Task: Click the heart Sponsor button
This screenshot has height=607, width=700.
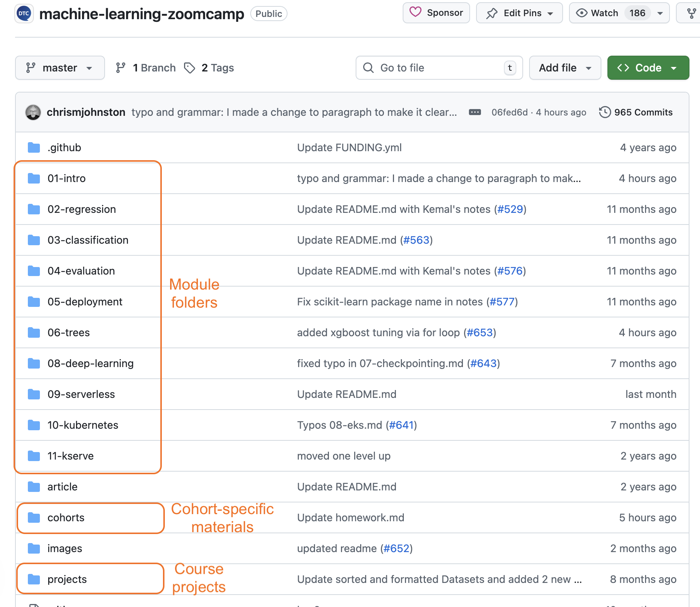Action: click(436, 13)
